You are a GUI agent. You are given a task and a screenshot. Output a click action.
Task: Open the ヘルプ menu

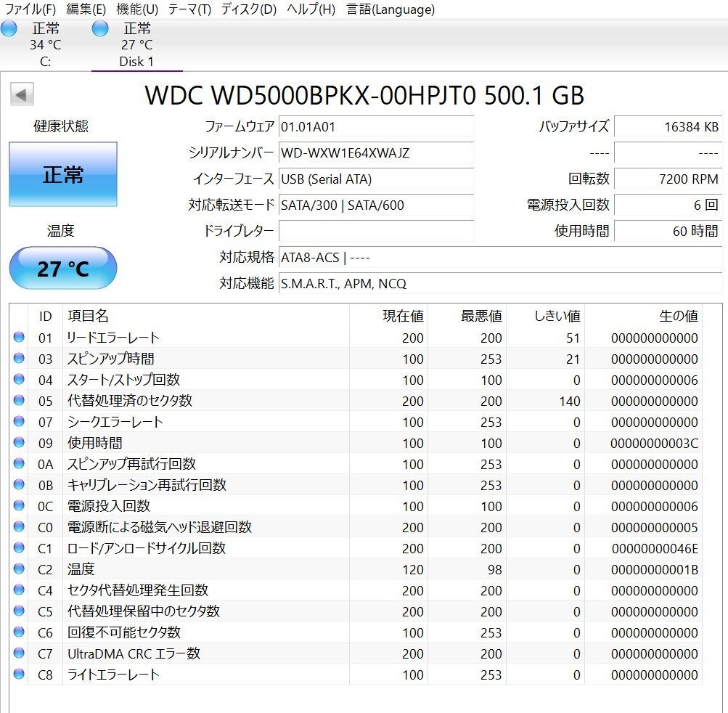point(308,9)
